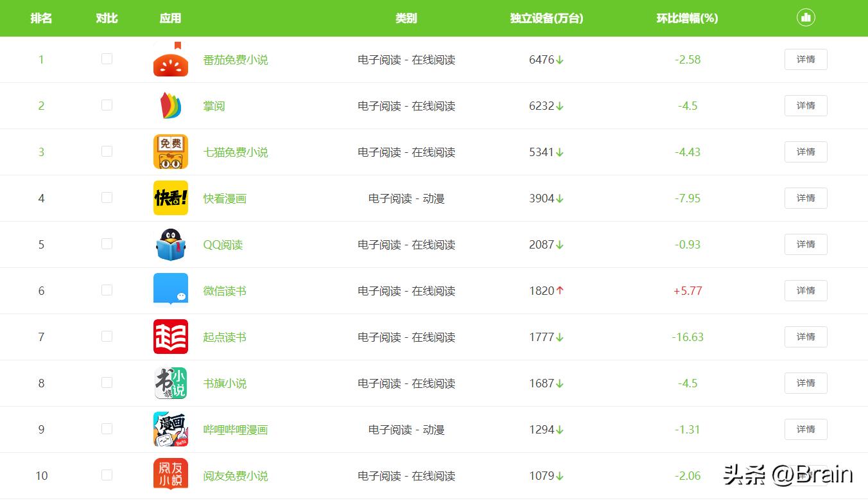Select the 阅友免费小说 app icon
Image resolution: width=868 pixels, height=501 pixels.
[x=170, y=475]
